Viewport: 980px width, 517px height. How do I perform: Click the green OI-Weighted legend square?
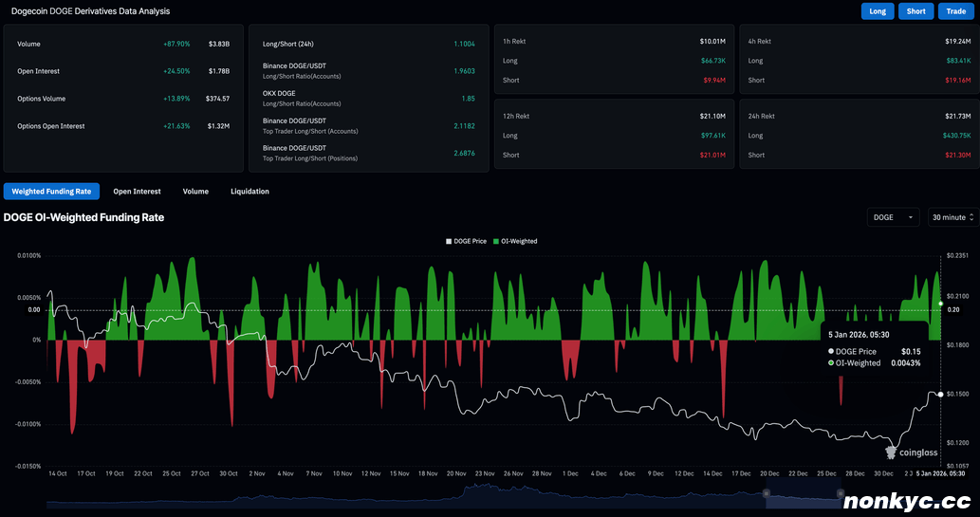click(495, 241)
